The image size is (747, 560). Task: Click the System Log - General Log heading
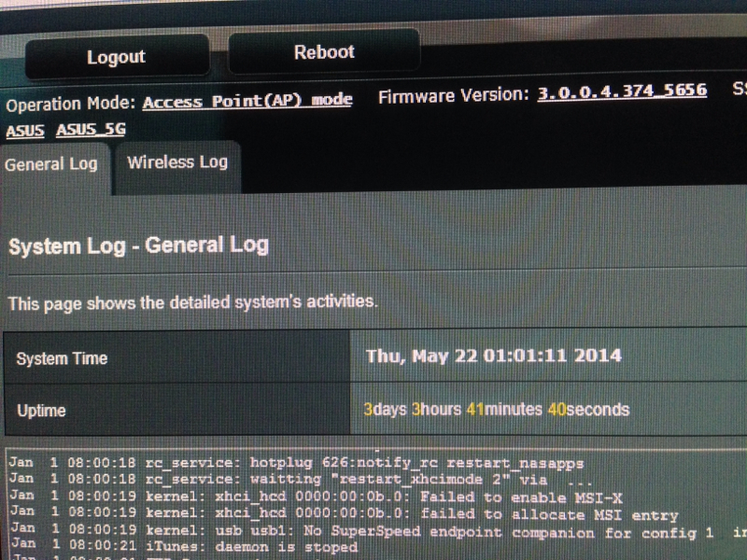pos(138,245)
